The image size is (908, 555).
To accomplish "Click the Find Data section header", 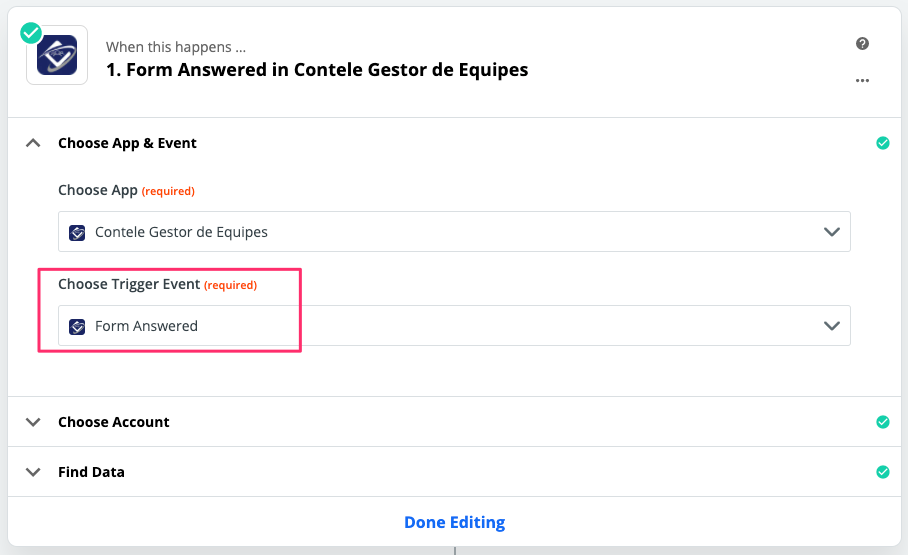I will pyautogui.click(x=91, y=472).
